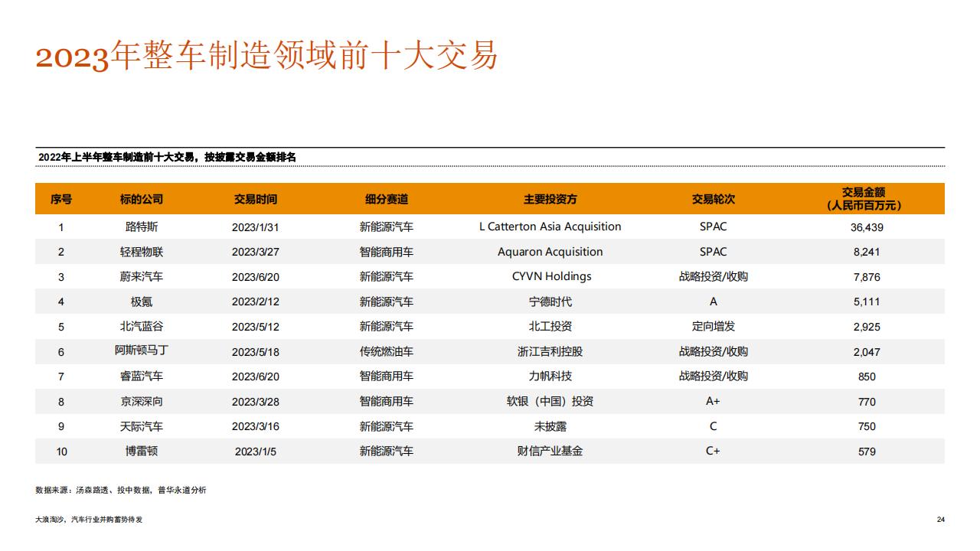Viewport: 980px width, 551px height.
Task: Click the date 2023/2/12
Action: point(256,302)
